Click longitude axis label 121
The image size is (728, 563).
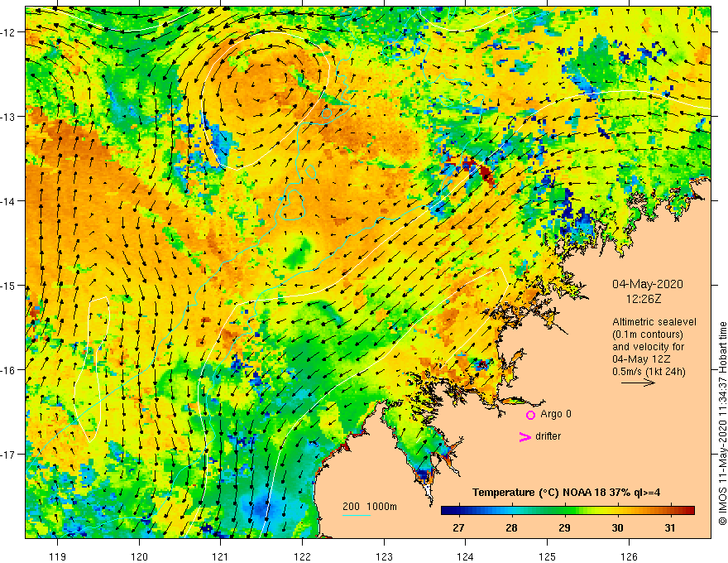click(221, 556)
